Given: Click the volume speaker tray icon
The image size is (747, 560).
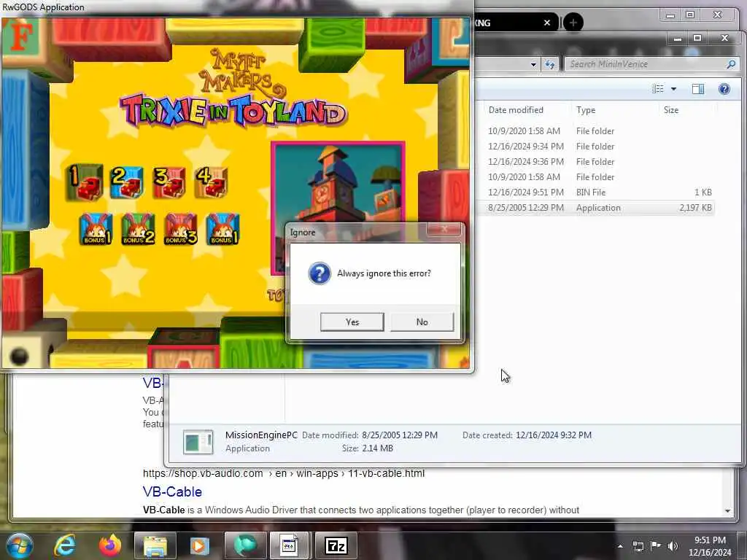Looking at the screenshot, I should pyautogui.click(x=673, y=546).
